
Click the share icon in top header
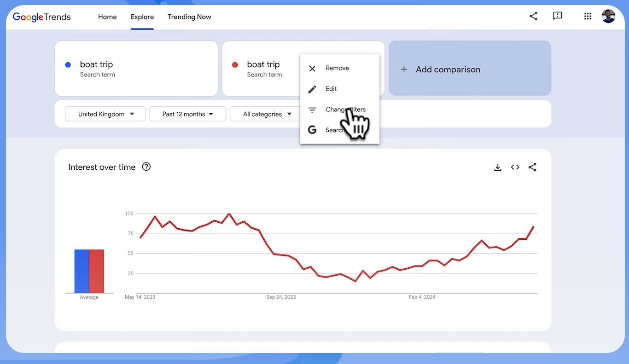pyautogui.click(x=533, y=17)
